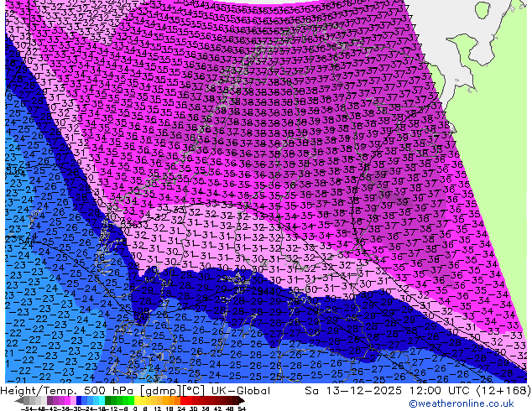The width and height of the screenshot is (532, 411).
Task: Click the 12:00 UTC time label
Action: click(441, 391)
